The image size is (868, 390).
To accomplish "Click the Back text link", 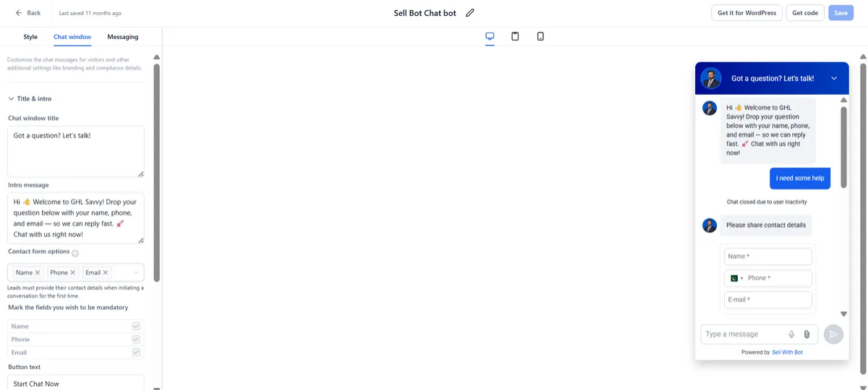I will (34, 13).
